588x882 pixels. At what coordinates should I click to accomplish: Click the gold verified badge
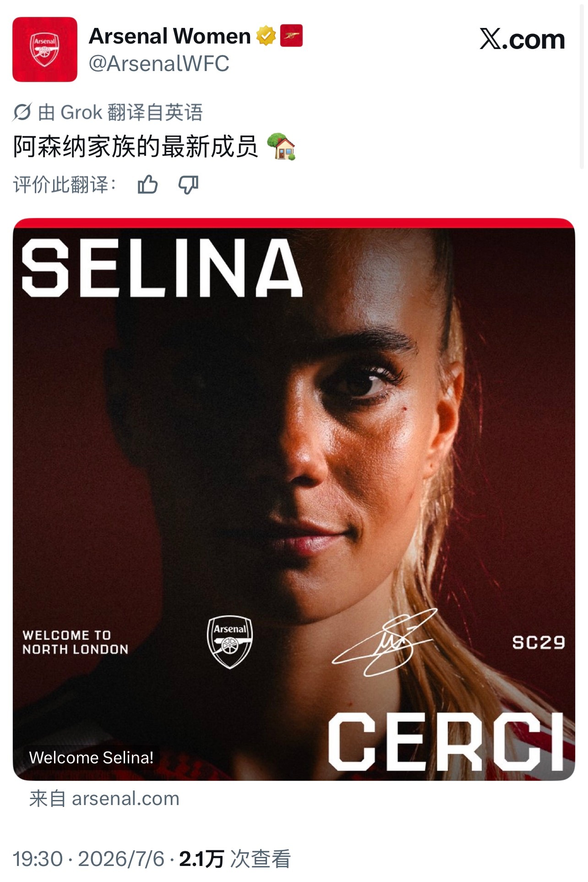[x=266, y=36]
